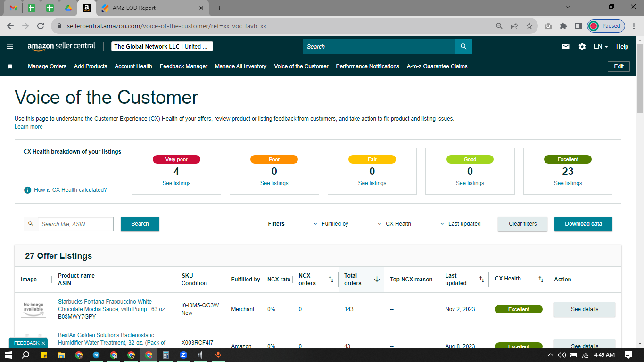Switch to the AMZ EOD Report tab
Screen dimensions: 644x362
click(152, 8)
